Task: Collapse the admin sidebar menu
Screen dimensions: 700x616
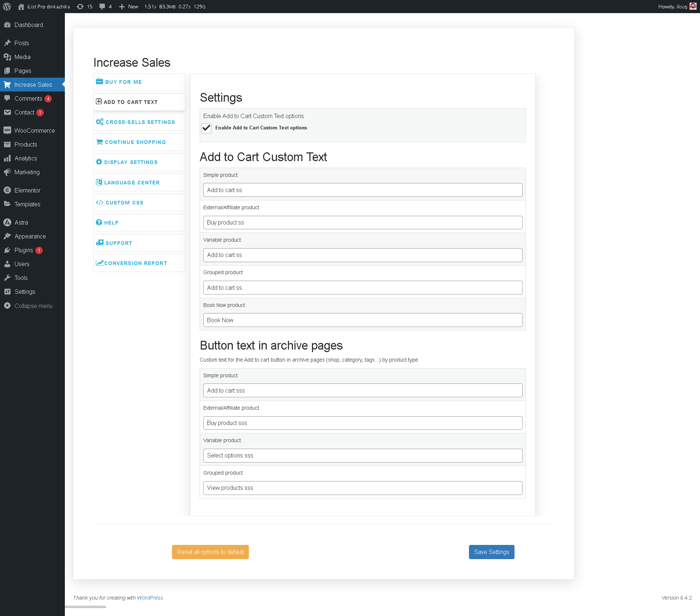Action: pyautogui.click(x=33, y=306)
